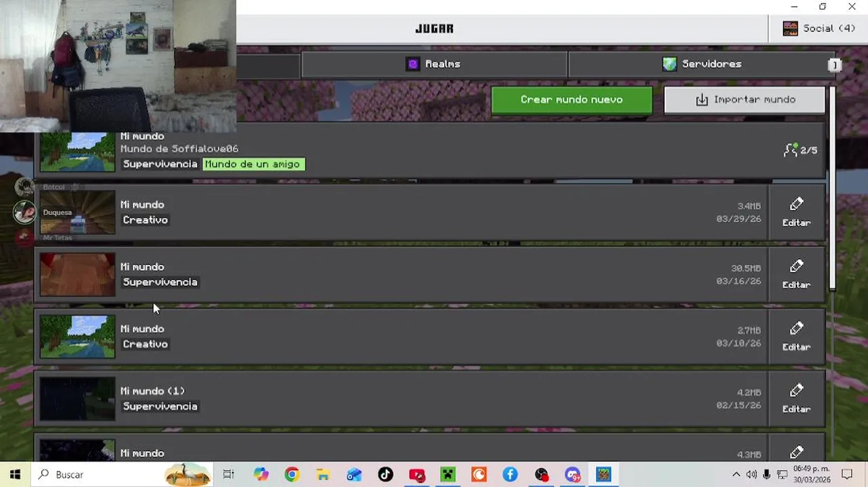Image resolution: width=868 pixels, height=487 pixels.
Task: Click the microphone tray icon
Action: coord(767,475)
